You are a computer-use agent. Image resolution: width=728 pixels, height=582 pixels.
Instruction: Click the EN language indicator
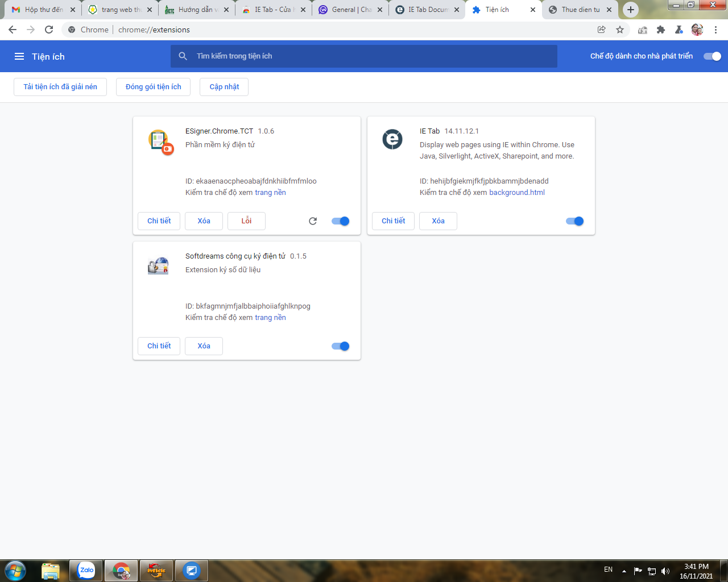pos(608,569)
